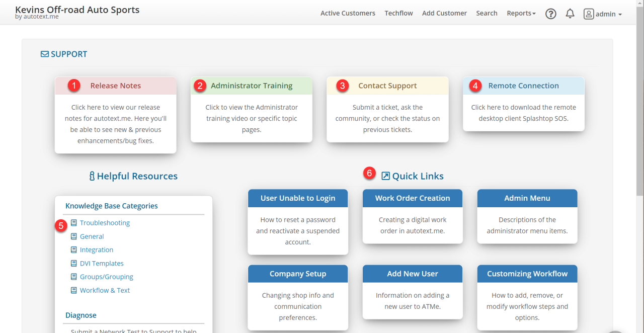Open the Groups/Grouping knowledge base link
The image size is (644, 333).
(106, 277)
